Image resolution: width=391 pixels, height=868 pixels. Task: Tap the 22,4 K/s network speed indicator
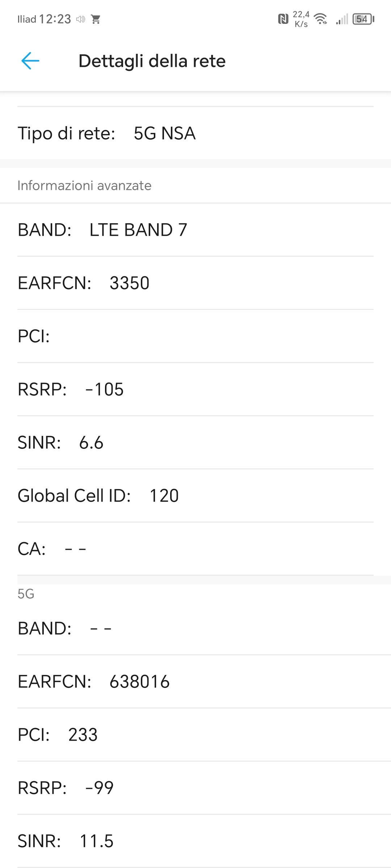[x=301, y=19]
